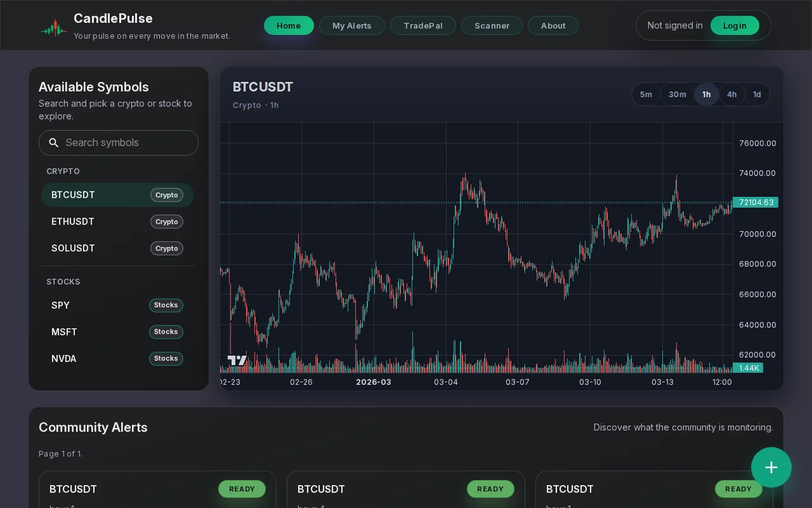Click the Page 1 of 1 text

pyautogui.click(x=61, y=454)
